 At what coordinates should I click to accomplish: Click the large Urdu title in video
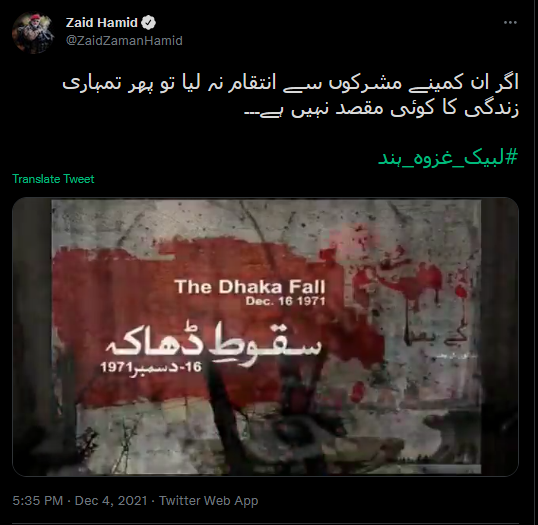pos(214,346)
